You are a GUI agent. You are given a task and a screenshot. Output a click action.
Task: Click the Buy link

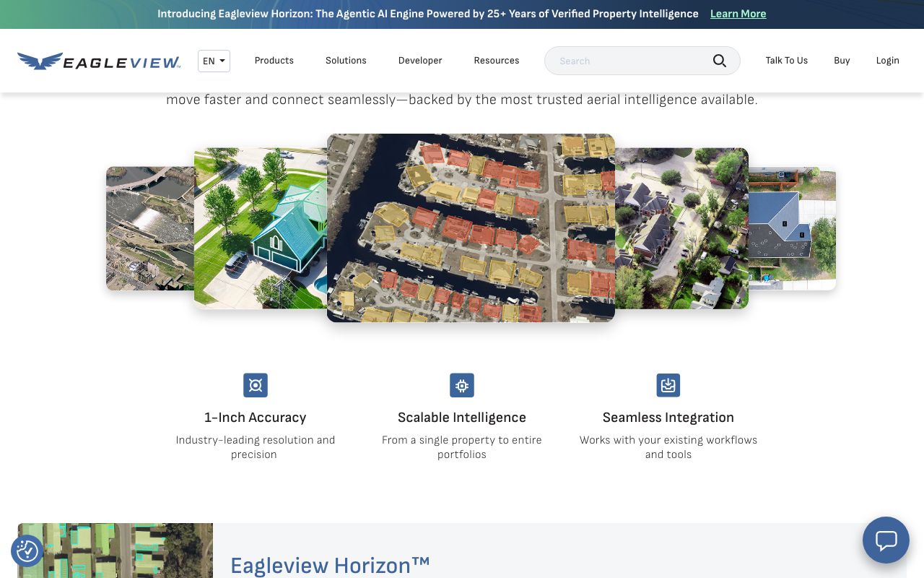(x=842, y=61)
